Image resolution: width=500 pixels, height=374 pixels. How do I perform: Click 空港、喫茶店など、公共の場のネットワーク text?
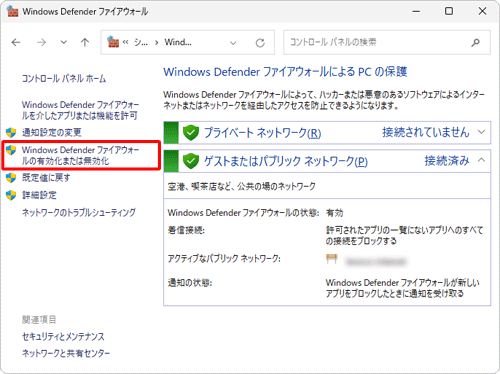tap(242, 186)
